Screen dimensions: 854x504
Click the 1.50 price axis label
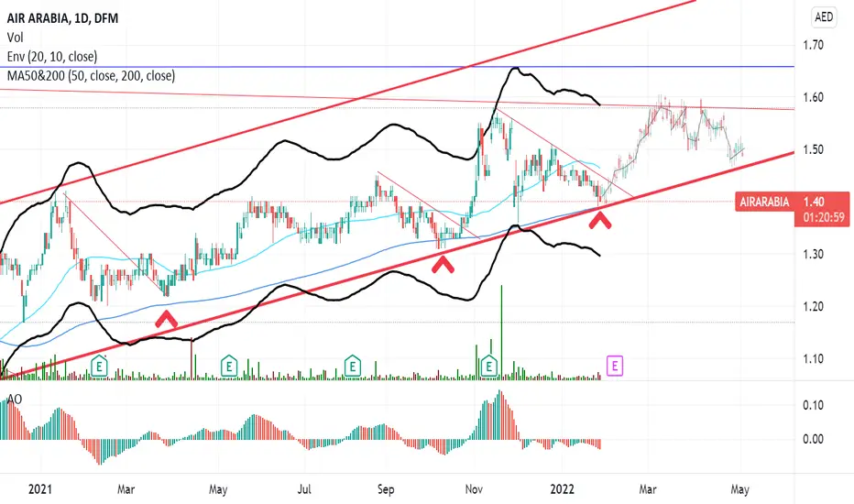[x=813, y=149]
